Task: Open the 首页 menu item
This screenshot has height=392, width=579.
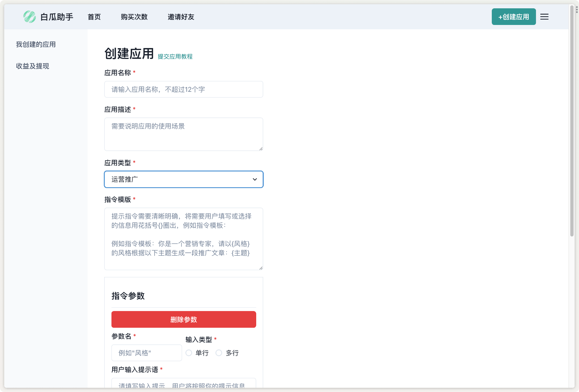Action: pos(94,17)
